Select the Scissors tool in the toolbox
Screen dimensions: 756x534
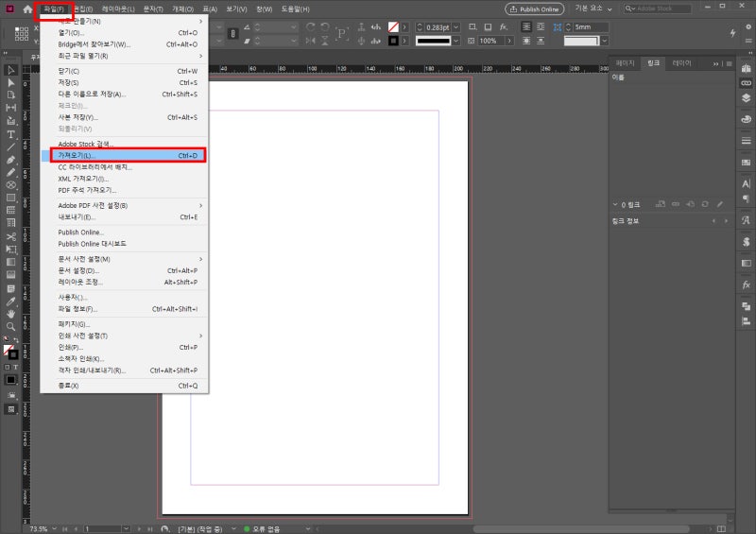[11, 236]
